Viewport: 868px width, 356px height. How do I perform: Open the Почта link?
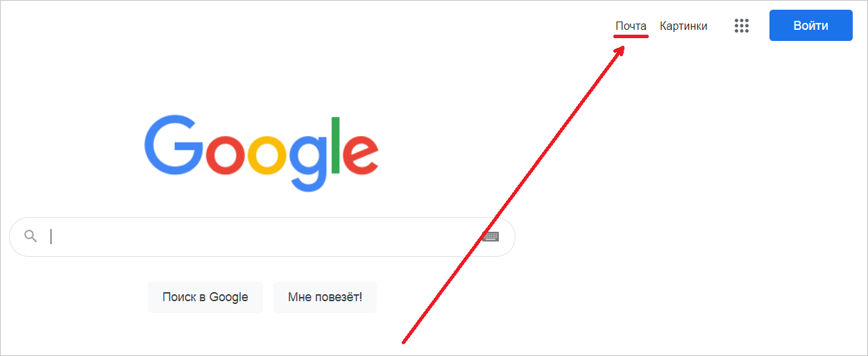pyautogui.click(x=631, y=26)
